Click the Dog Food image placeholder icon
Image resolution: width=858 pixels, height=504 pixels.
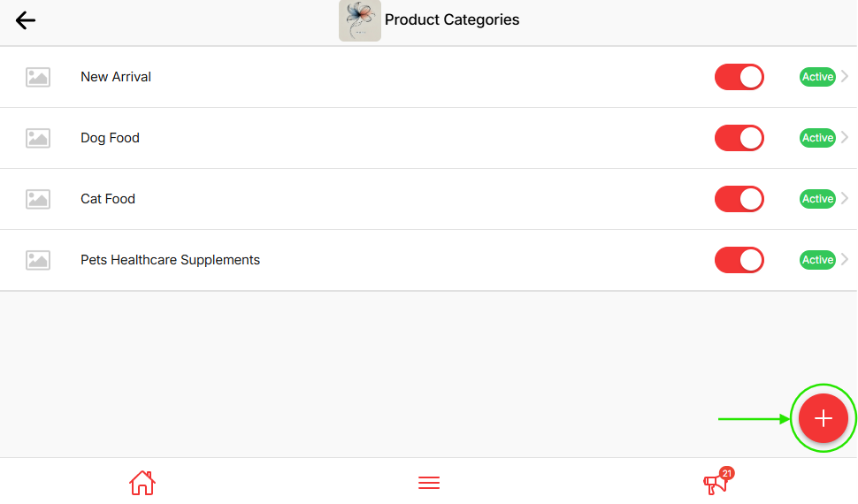pos(38,138)
